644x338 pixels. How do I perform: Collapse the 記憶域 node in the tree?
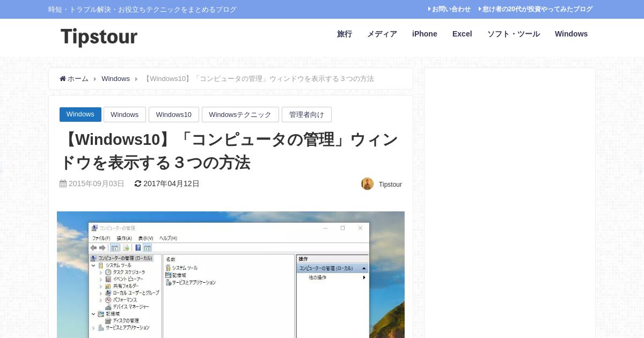[93, 314]
